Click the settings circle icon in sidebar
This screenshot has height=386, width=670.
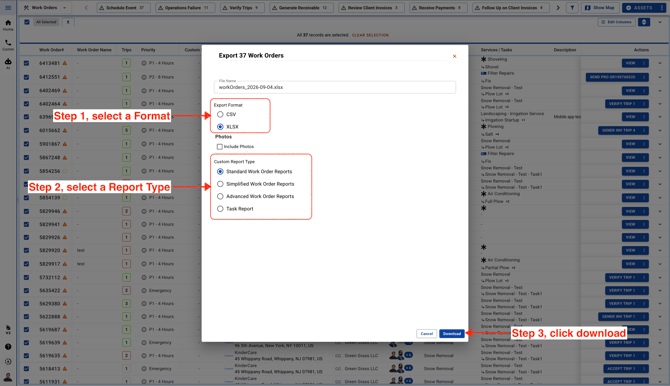pyautogui.click(x=8, y=362)
